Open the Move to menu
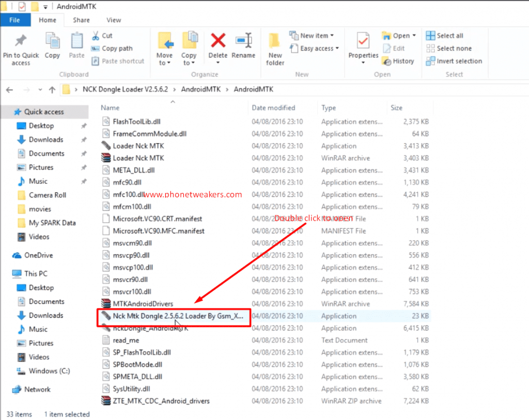The height and width of the screenshot is (420, 529). 165,49
